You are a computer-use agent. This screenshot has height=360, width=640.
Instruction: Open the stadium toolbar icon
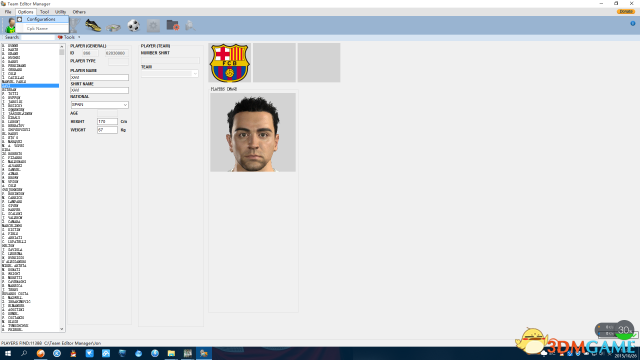coord(113,27)
